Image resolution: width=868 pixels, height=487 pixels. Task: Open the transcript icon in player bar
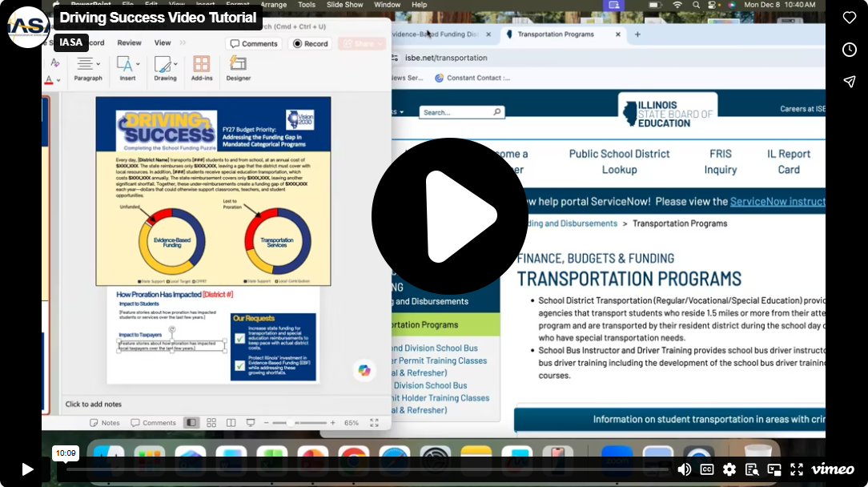click(x=752, y=469)
